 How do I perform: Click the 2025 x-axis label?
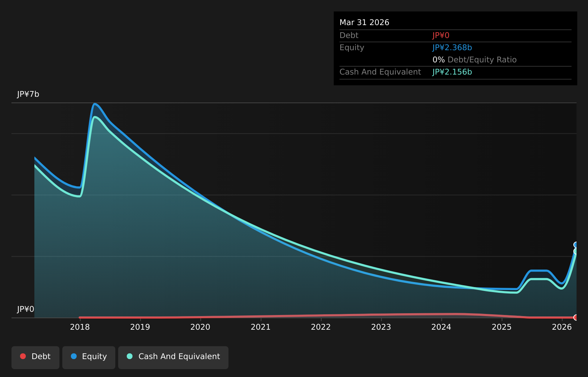click(x=502, y=327)
